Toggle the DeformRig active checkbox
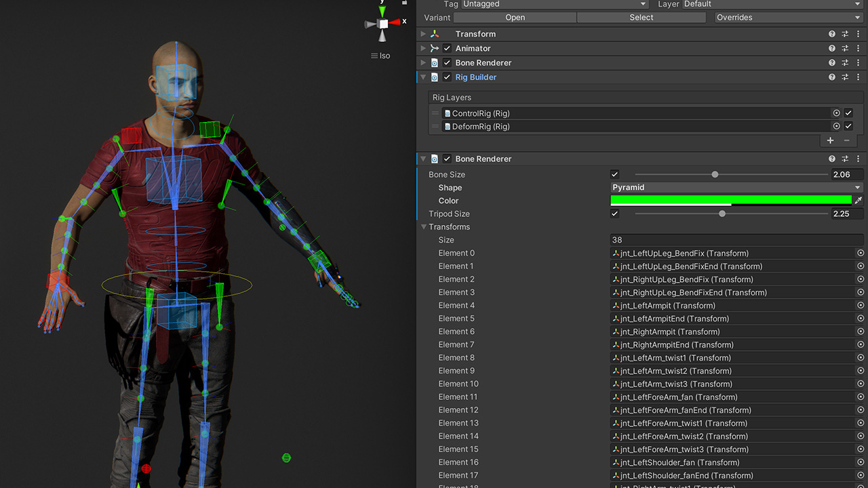 (848, 126)
